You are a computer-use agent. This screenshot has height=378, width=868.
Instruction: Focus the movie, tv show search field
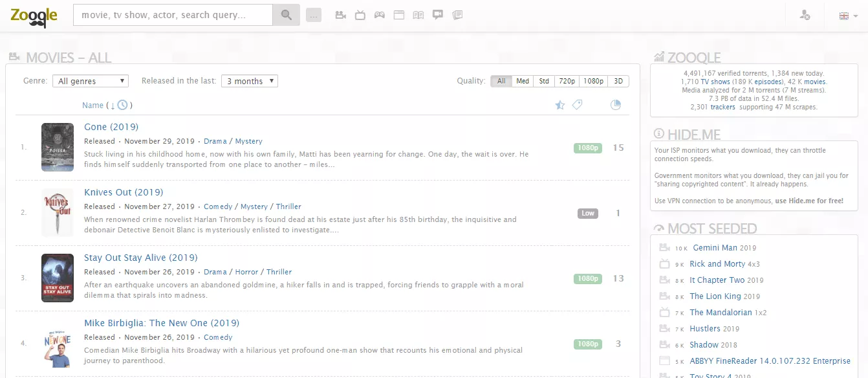[x=173, y=15]
